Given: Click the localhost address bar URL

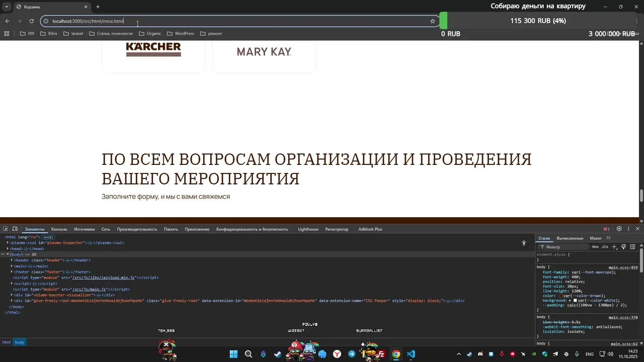Looking at the screenshot, I should tap(88, 21).
